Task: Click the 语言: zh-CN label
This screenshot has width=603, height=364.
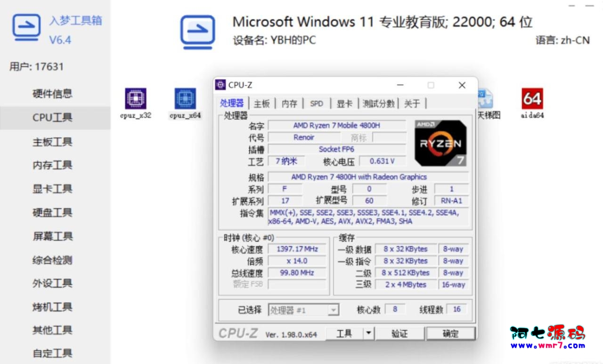Action: pos(562,40)
